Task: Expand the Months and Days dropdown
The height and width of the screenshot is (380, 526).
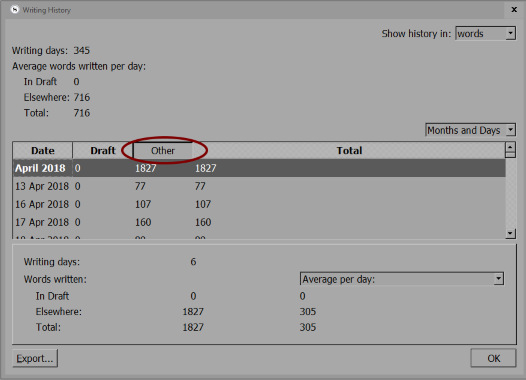Action: coord(470,130)
